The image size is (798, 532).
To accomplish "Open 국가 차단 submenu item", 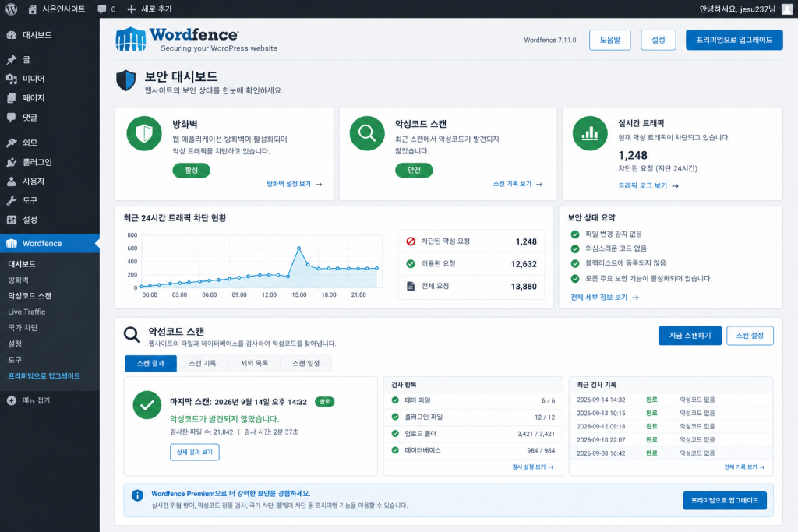I will click(x=23, y=328).
